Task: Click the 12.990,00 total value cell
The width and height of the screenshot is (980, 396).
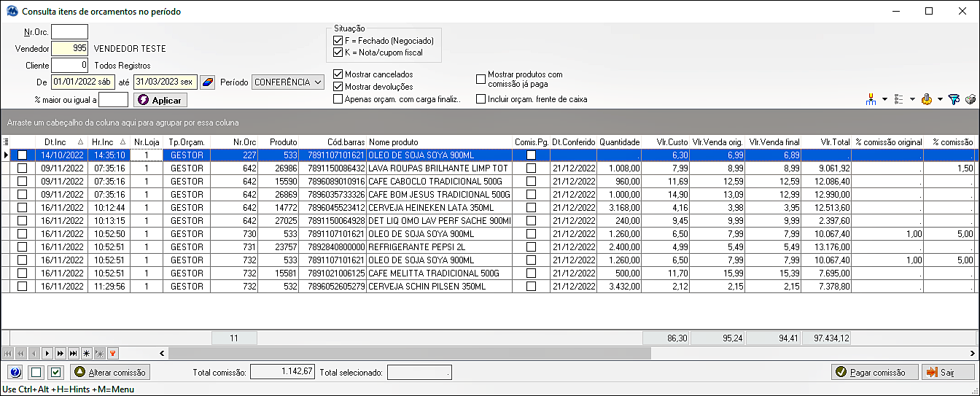Action: tap(827, 195)
